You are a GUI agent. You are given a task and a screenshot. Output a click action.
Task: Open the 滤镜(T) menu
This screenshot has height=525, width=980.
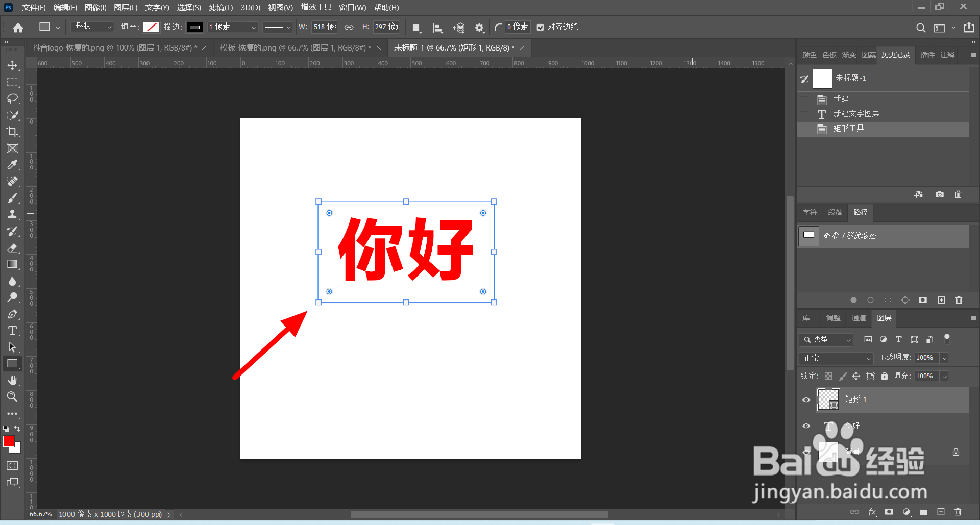point(220,8)
